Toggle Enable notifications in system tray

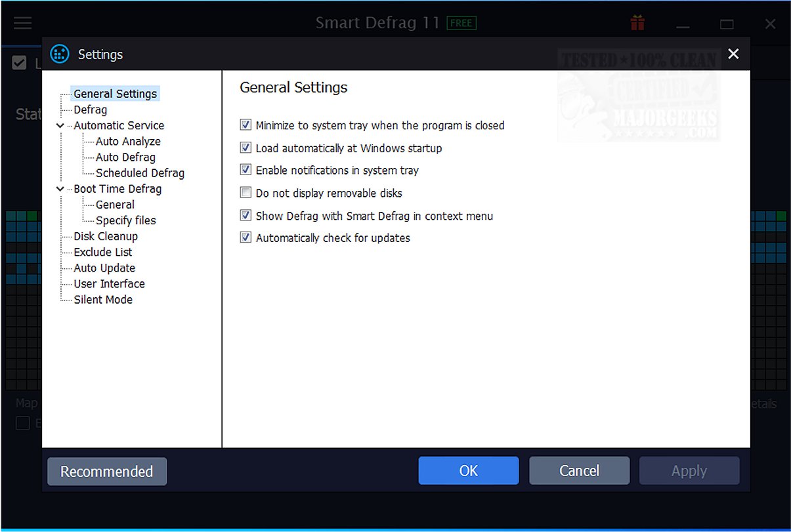click(x=246, y=170)
